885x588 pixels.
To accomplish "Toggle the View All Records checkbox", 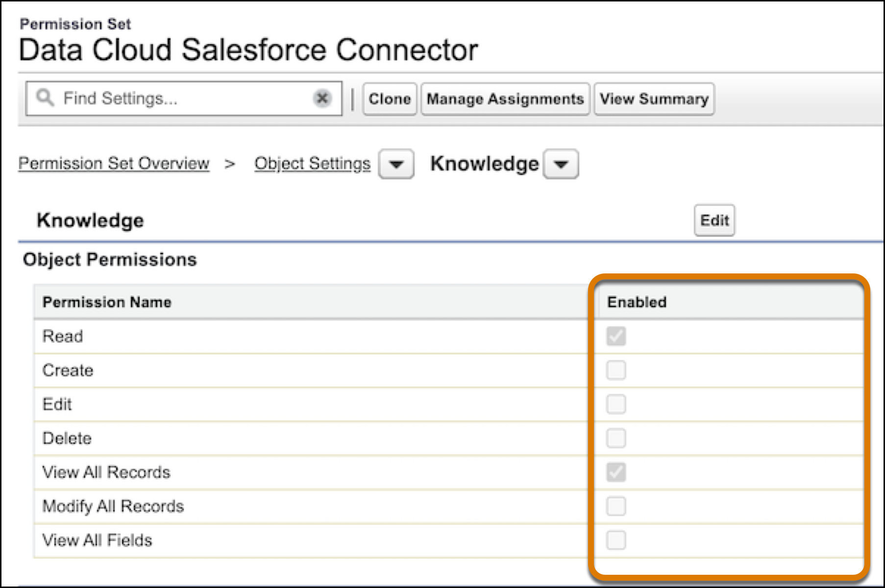I will click(615, 472).
